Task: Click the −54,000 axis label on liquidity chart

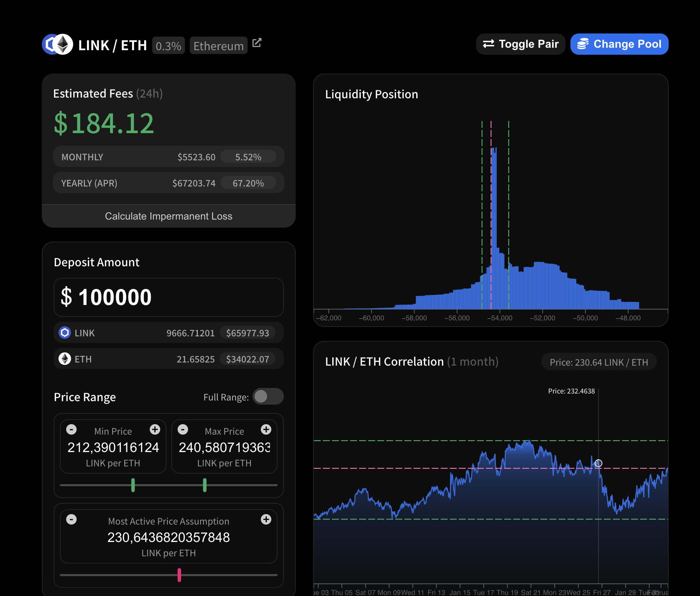Action: coord(500,318)
